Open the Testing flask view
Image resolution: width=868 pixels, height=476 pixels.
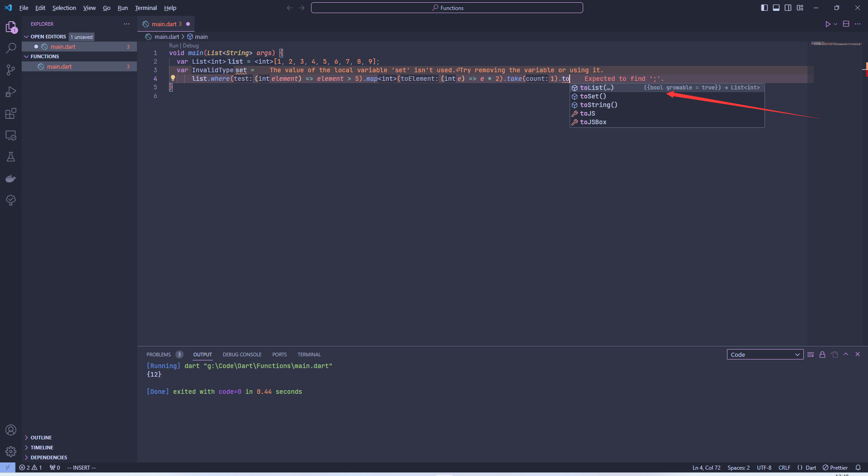11,157
